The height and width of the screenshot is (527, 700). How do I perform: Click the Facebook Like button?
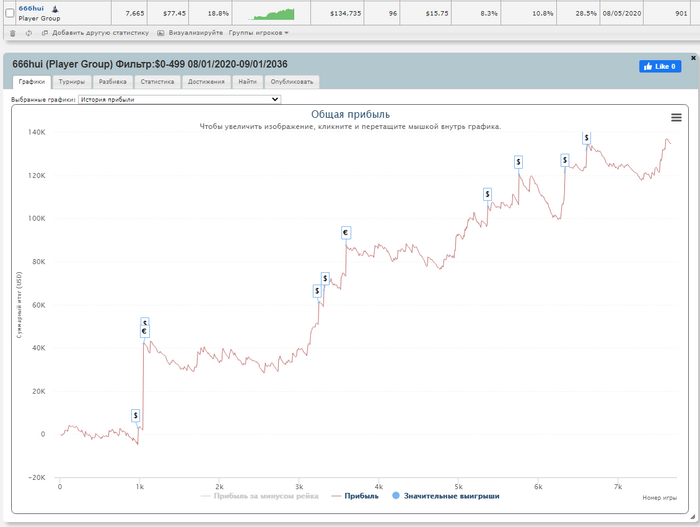coord(660,67)
